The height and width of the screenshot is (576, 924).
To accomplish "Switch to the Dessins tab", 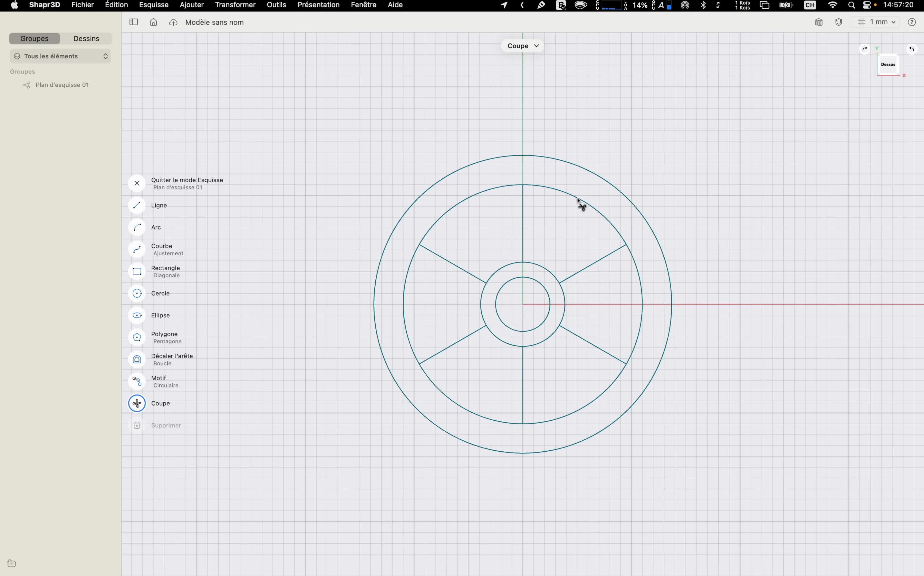I will point(86,39).
